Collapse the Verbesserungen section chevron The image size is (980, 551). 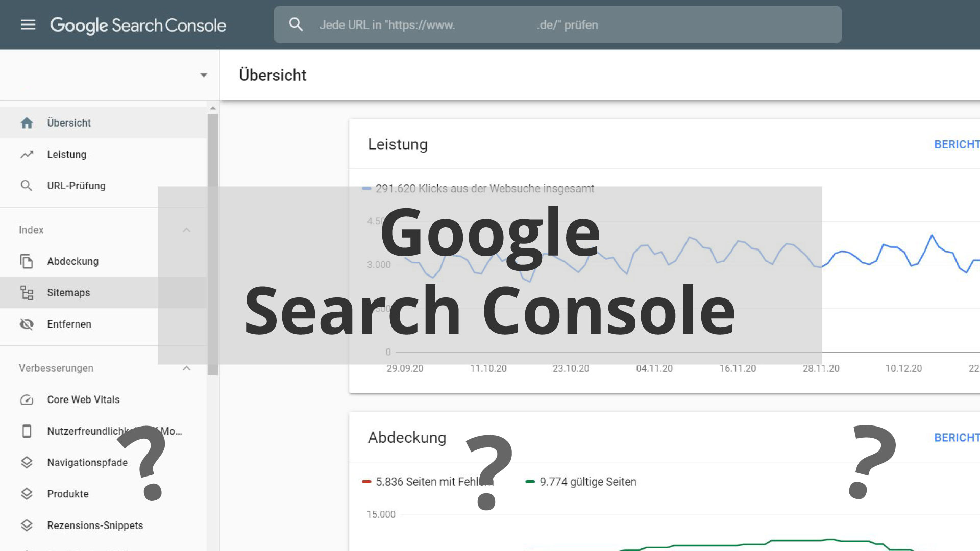pos(186,368)
